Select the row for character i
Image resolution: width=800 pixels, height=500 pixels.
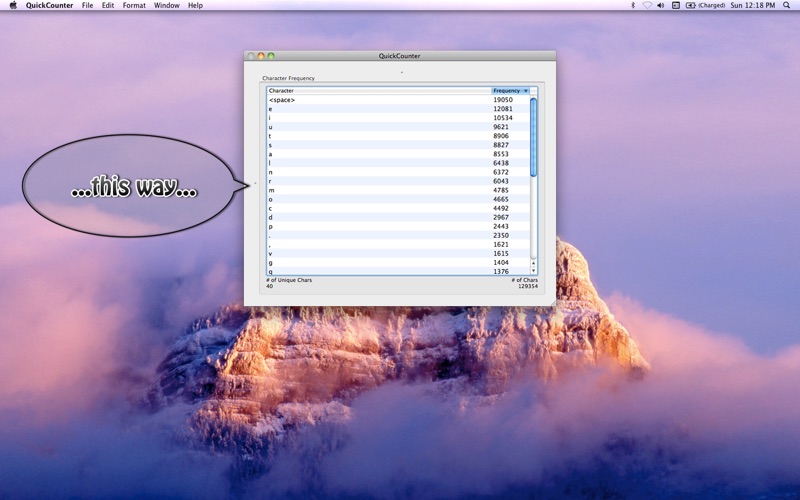[x=398, y=118]
